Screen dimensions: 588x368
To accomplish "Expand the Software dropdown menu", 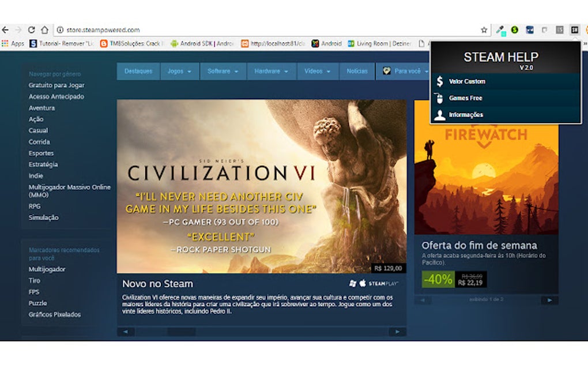I will coord(223,72).
